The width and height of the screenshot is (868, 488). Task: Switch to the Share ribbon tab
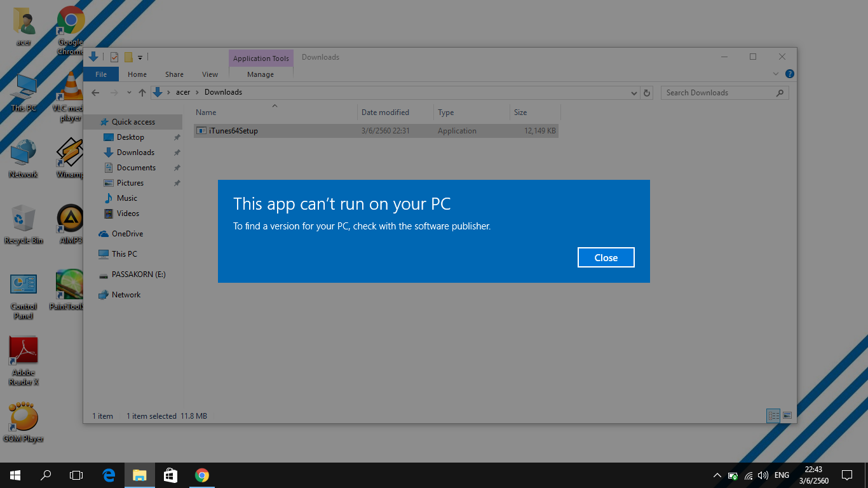174,74
